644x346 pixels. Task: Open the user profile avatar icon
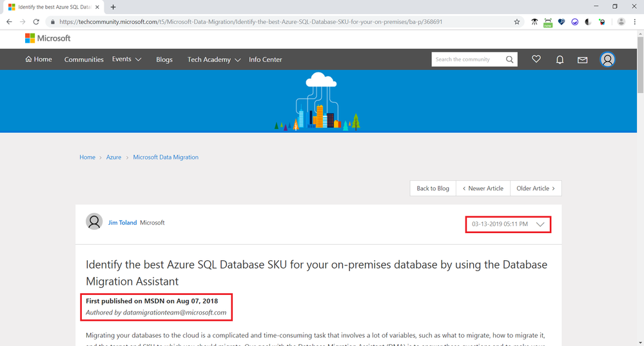[607, 59]
